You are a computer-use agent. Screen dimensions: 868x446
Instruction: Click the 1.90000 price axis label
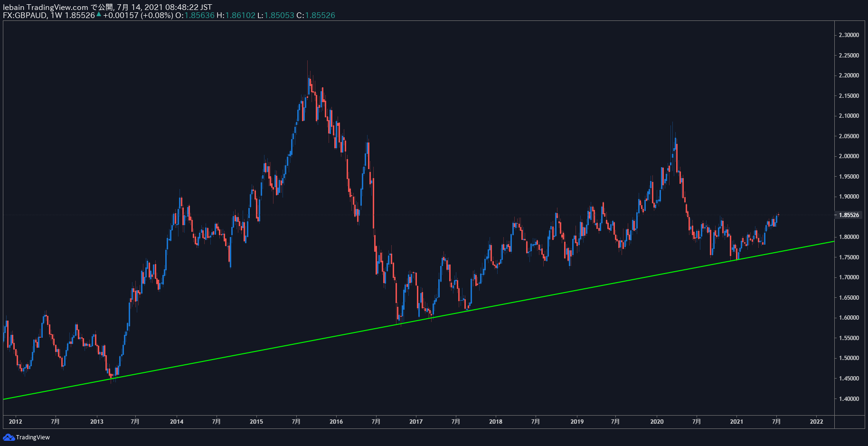click(x=849, y=197)
